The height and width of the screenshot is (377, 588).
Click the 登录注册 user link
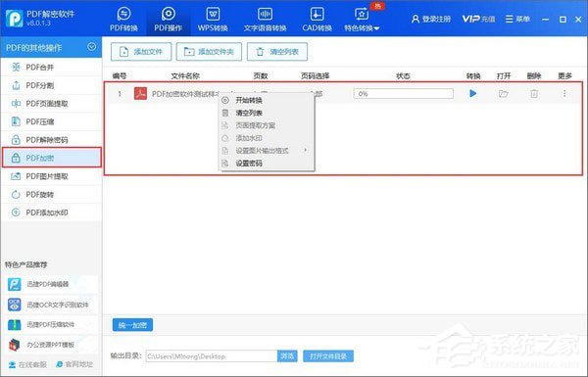pyautogui.click(x=431, y=19)
